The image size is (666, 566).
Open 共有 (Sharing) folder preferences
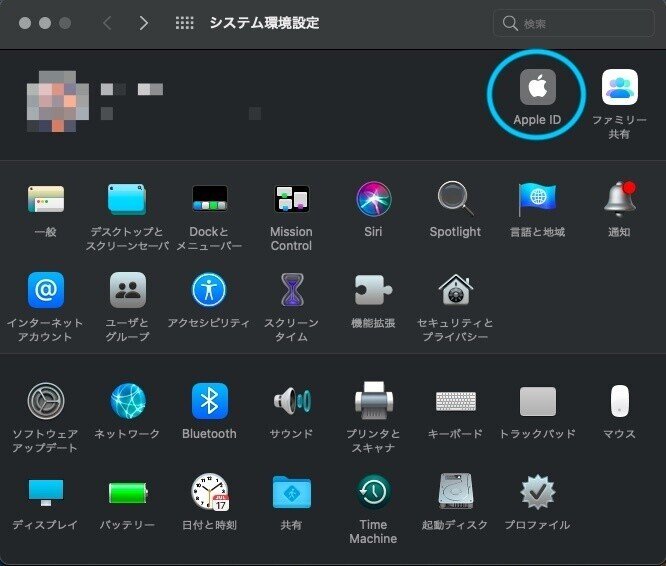[x=292, y=493]
